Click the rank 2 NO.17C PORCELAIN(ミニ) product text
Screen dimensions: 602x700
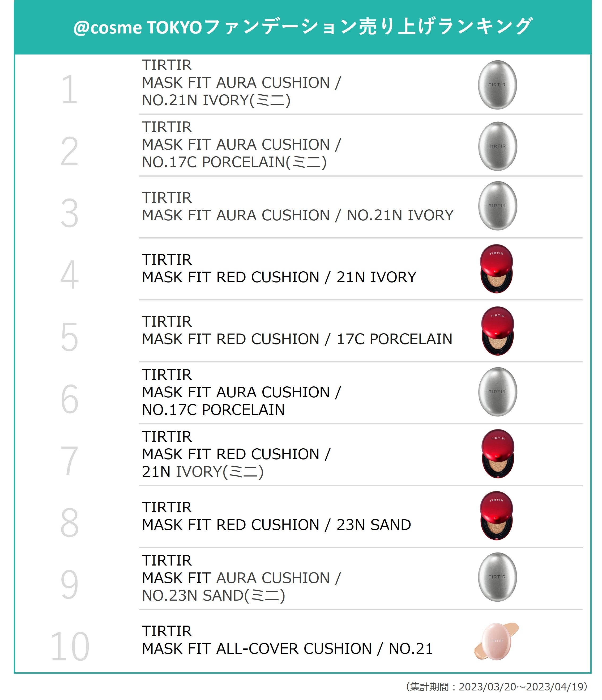point(234,162)
